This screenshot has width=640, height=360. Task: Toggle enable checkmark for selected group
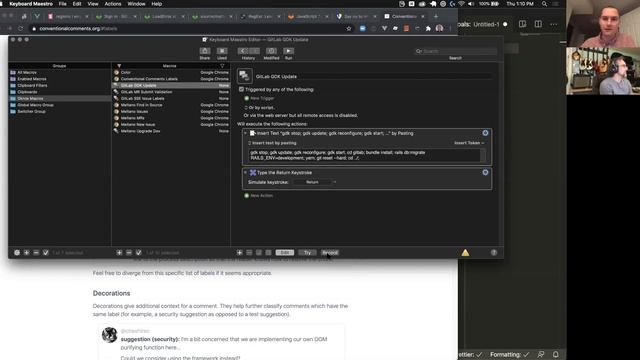tap(46, 253)
